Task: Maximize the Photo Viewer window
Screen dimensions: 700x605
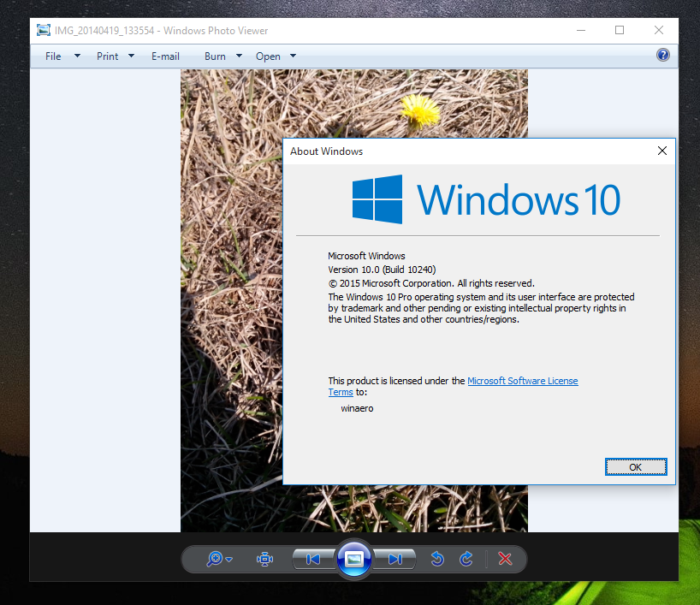Action: click(x=620, y=30)
